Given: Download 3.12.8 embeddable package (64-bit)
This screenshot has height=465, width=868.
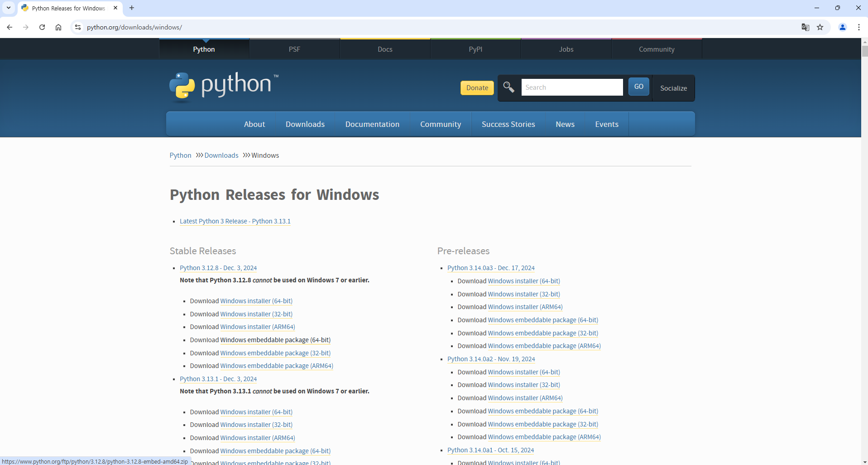Looking at the screenshot, I should [275, 340].
